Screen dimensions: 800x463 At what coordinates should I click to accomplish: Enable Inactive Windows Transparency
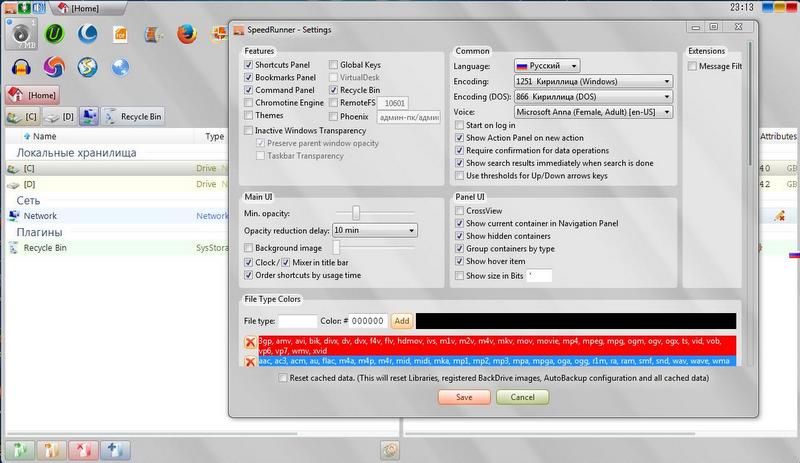pyautogui.click(x=248, y=131)
